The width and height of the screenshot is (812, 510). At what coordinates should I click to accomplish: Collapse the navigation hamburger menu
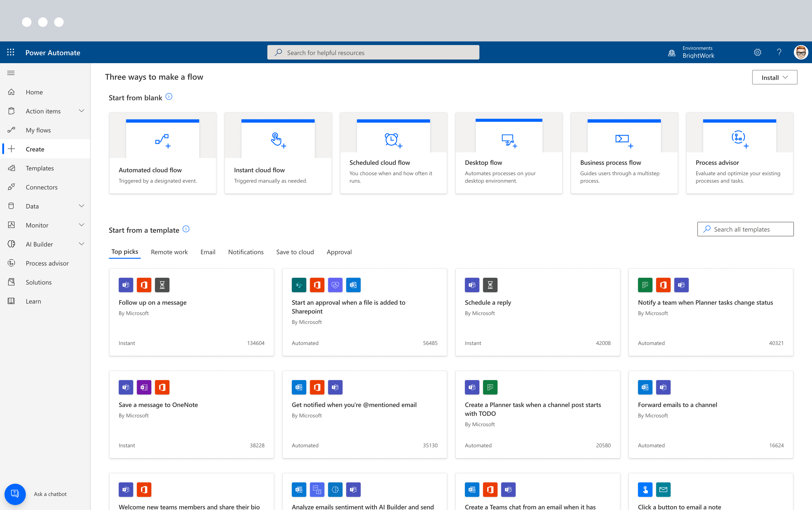pos(11,73)
